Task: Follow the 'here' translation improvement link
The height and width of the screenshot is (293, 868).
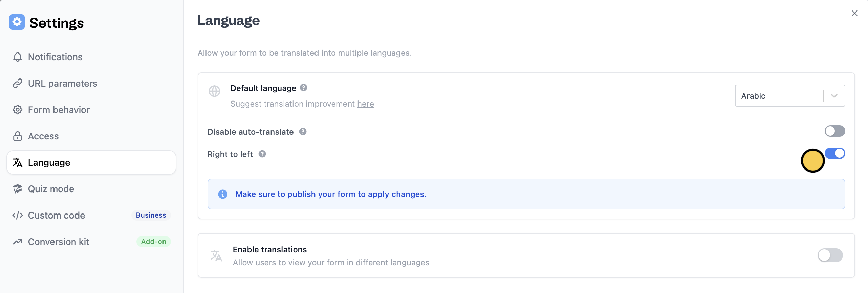Action: [366, 104]
